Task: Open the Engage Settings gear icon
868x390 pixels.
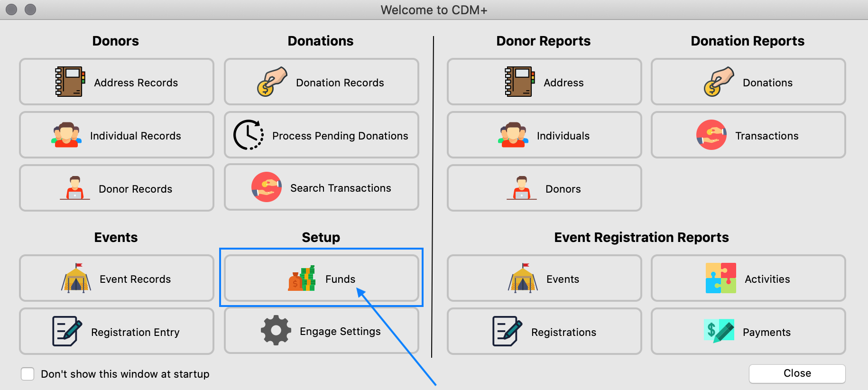Action: coord(276,330)
